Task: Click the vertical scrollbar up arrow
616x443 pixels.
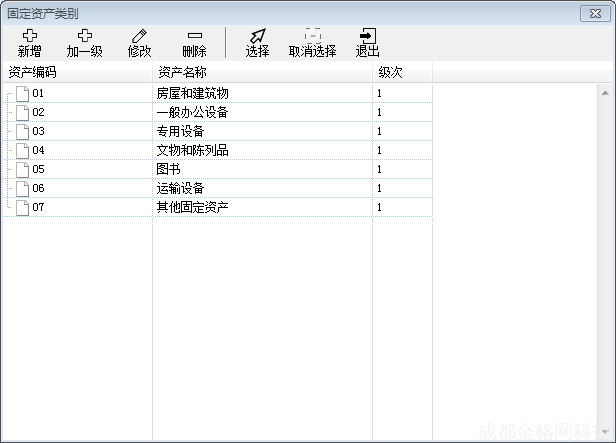Action: 605,93
